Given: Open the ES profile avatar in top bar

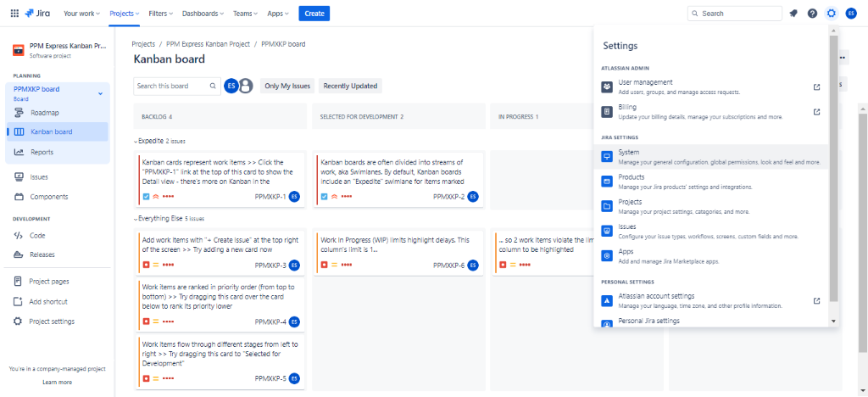Looking at the screenshot, I should (851, 14).
